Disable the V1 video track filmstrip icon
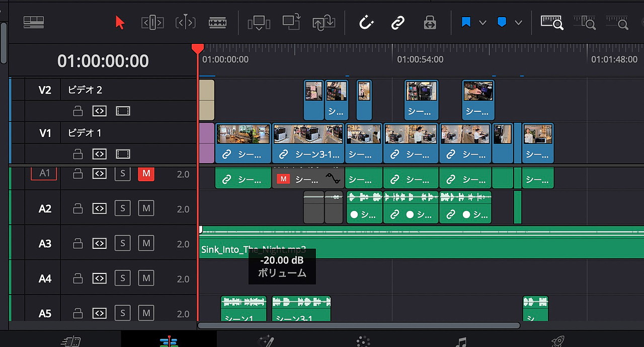The width and height of the screenshot is (644, 347). click(x=123, y=154)
